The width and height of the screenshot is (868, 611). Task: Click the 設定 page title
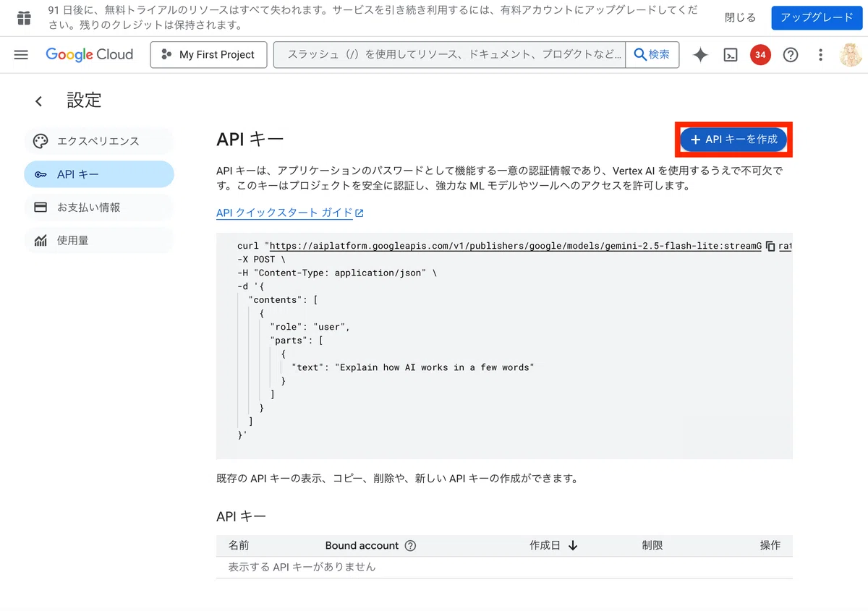coord(85,100)
